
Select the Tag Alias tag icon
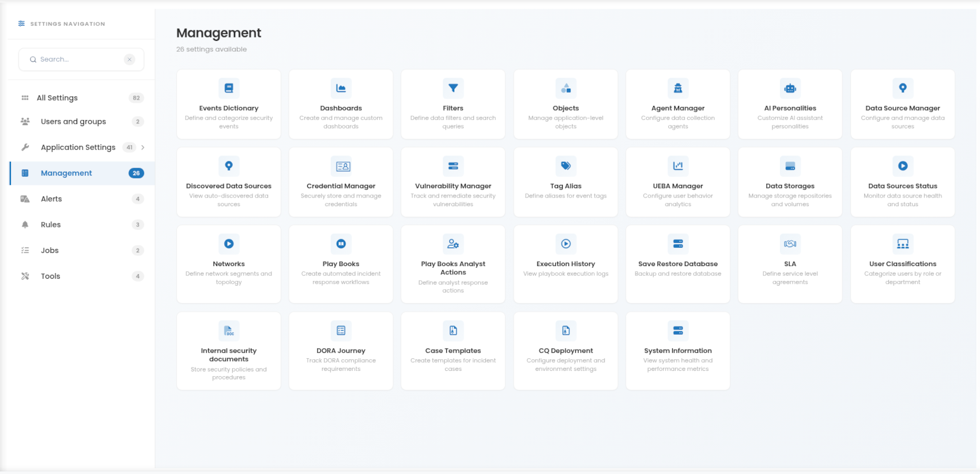pyautogui.click(x=566, y=166)
